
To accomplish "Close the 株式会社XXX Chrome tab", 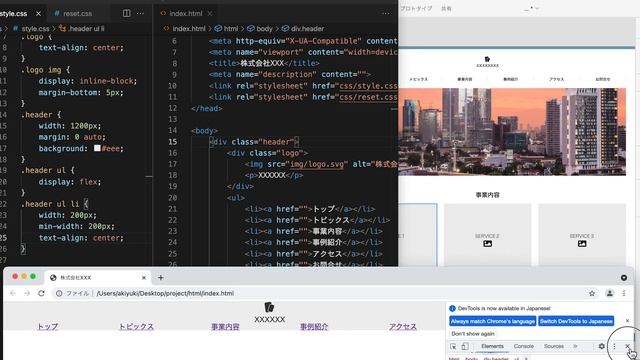I will pyautogui.click(x=144, y=278).
